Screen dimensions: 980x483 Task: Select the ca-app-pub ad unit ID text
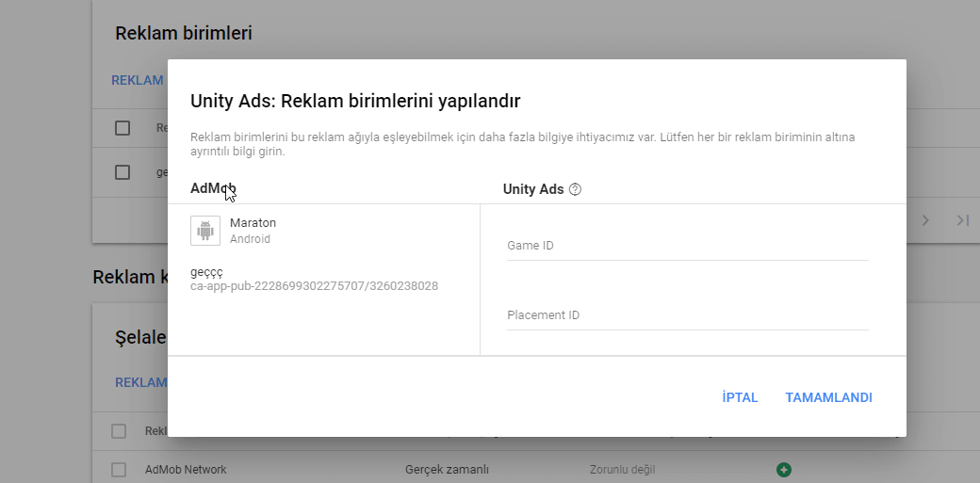(315, 286)
